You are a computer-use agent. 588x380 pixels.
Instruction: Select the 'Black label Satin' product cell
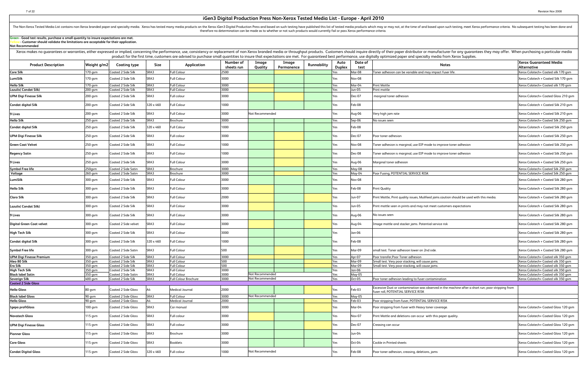(47, 274)
